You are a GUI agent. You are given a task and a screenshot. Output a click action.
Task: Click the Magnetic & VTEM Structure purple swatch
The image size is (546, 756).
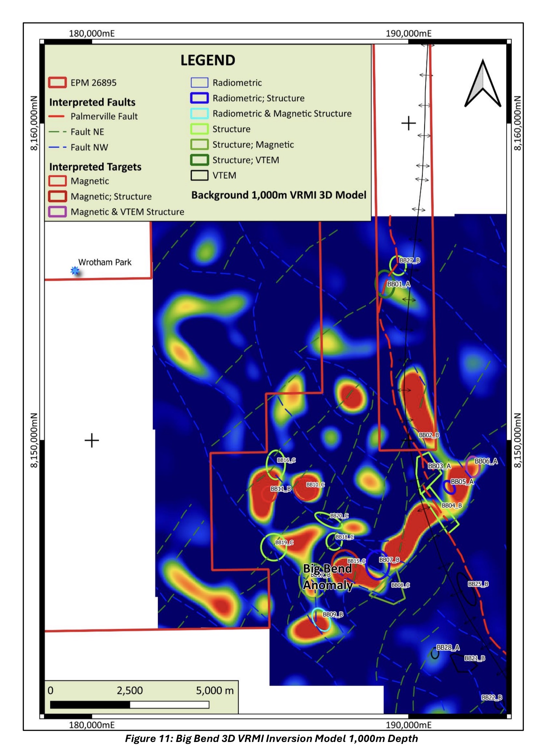click(x=57, y=212)
